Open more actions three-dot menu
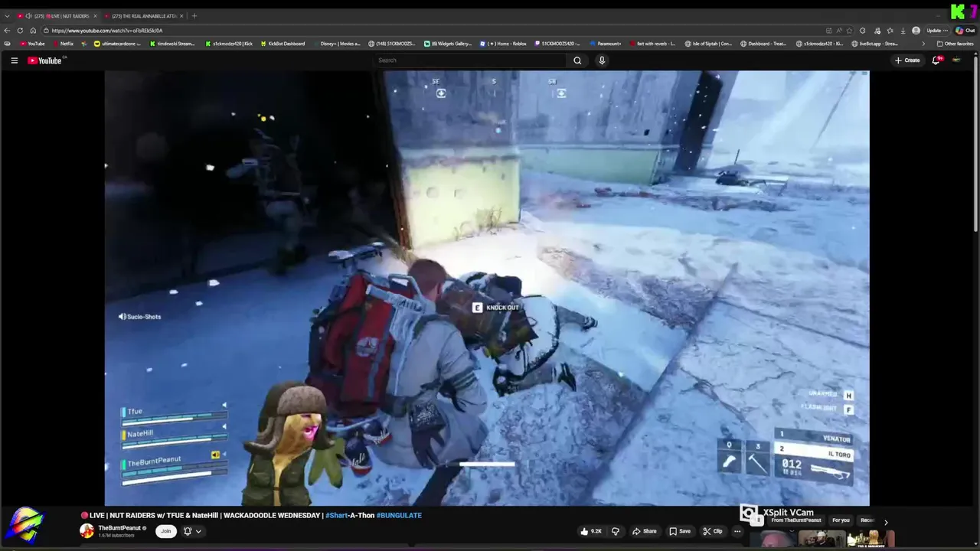The width and height of the screenshot is (980, 551). pyautogui.click(x=737, y=531)
